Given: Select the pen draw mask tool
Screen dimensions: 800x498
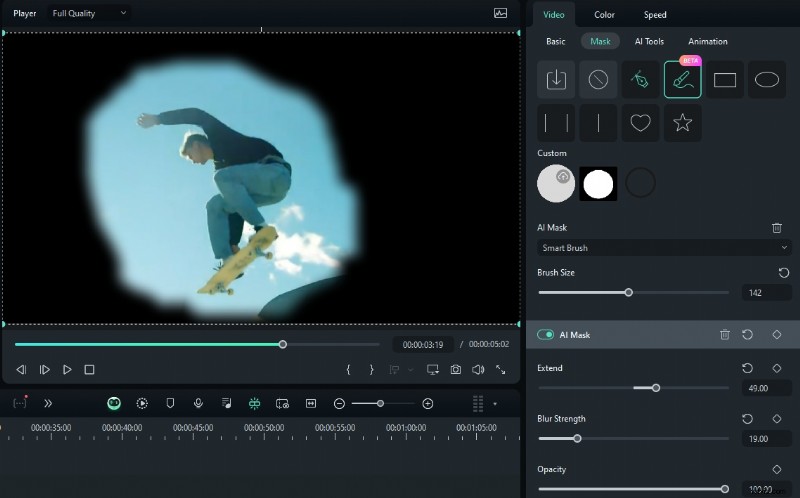Looking at the screenshot, I should 640,80.
